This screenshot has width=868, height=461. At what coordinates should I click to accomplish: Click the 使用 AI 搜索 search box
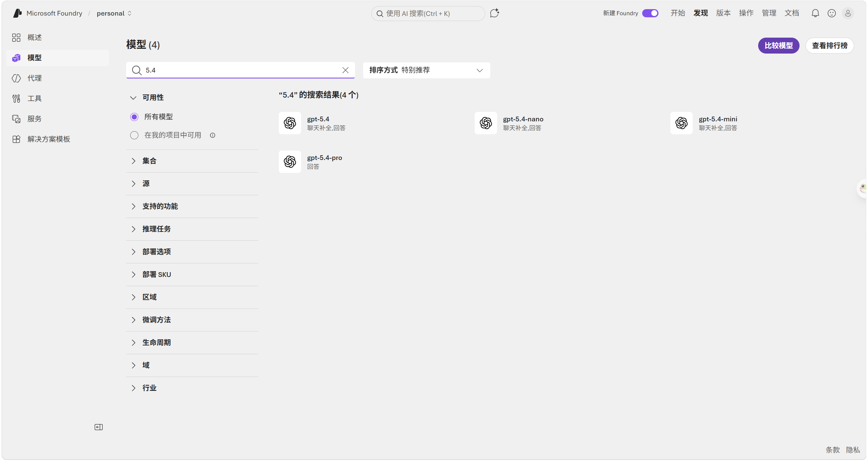tap(428, 14)
